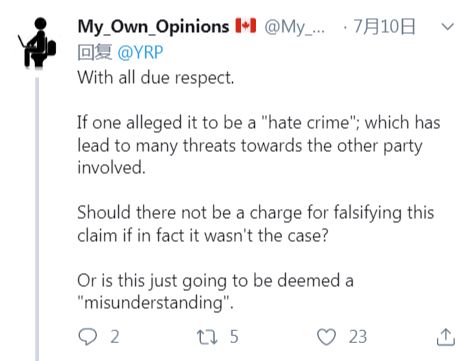Click the retweet count showing 5
Screen dimensions: 467x361
click(234, 337)
